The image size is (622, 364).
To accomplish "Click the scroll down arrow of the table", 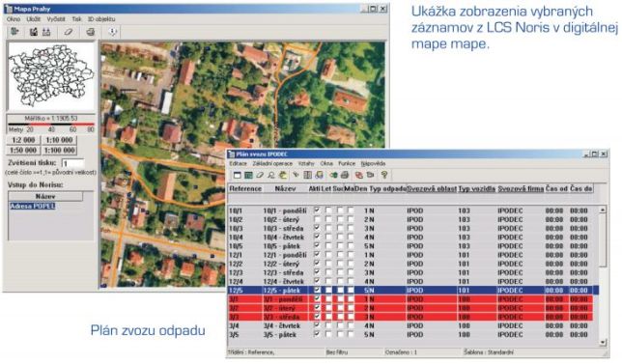I will pos(603,342).
